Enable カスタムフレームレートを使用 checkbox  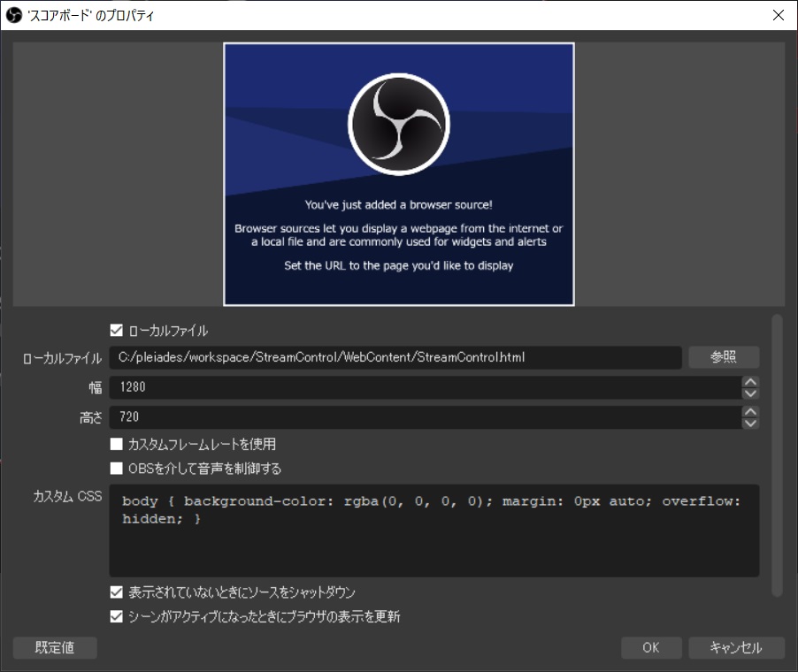pos(117,444)
